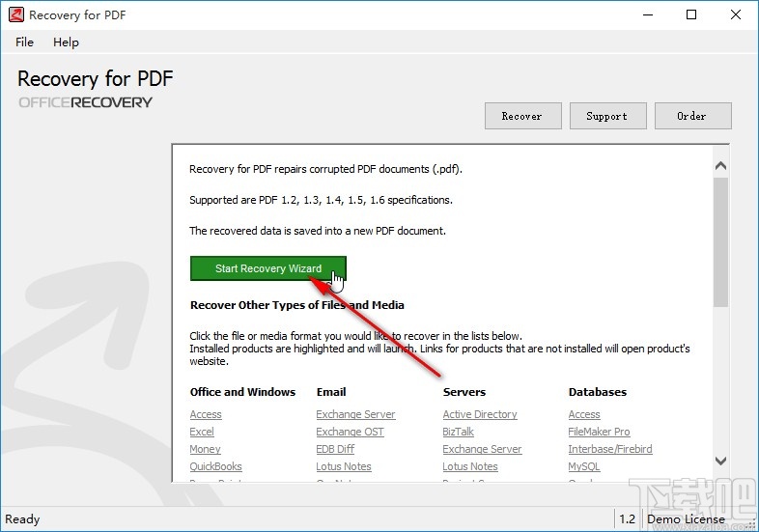Viewport: 759px width, 532px height.
Task: Click the scroll down arrow
Action: click(720, 461)
